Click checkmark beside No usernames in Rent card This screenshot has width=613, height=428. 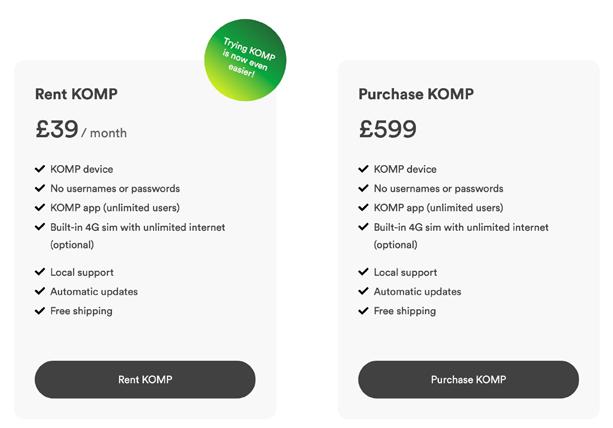40,188
